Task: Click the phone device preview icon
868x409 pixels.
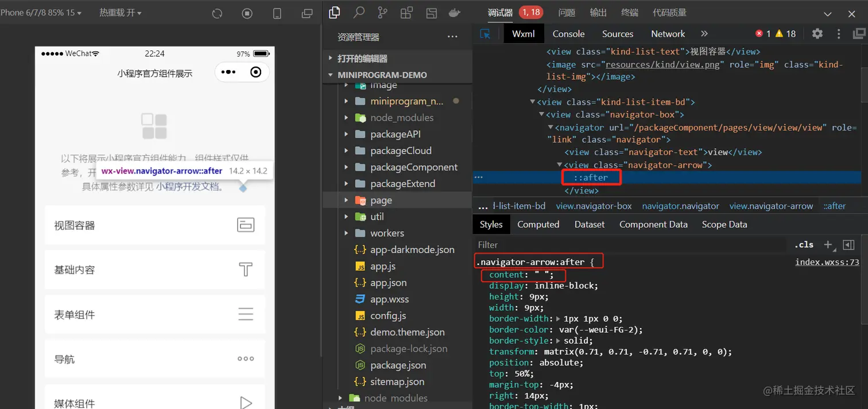Action: tap(277, 13)
